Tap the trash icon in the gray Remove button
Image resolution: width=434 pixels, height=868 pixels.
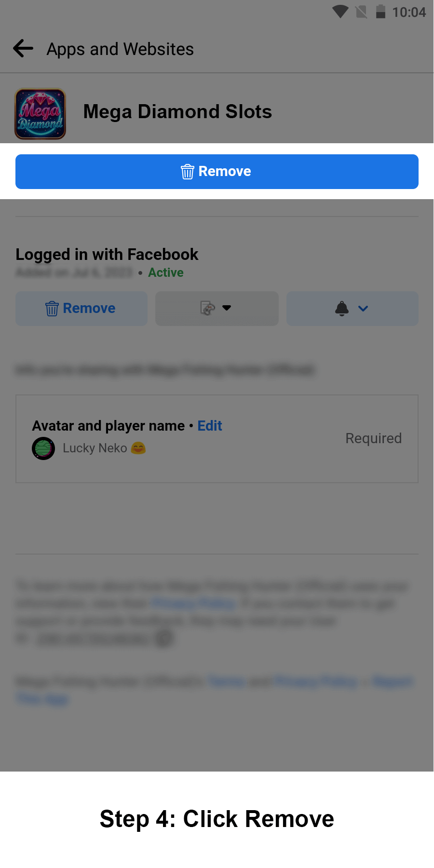coord(52,309)
